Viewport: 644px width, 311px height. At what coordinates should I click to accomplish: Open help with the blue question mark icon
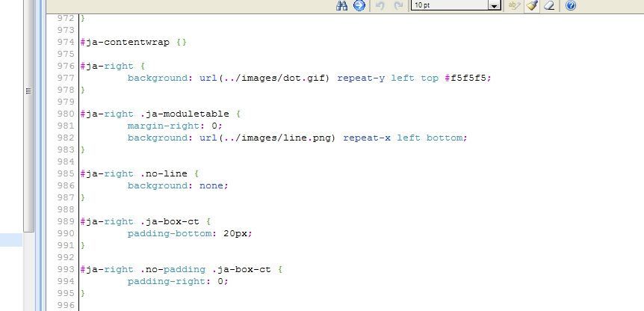pos(571,5)
